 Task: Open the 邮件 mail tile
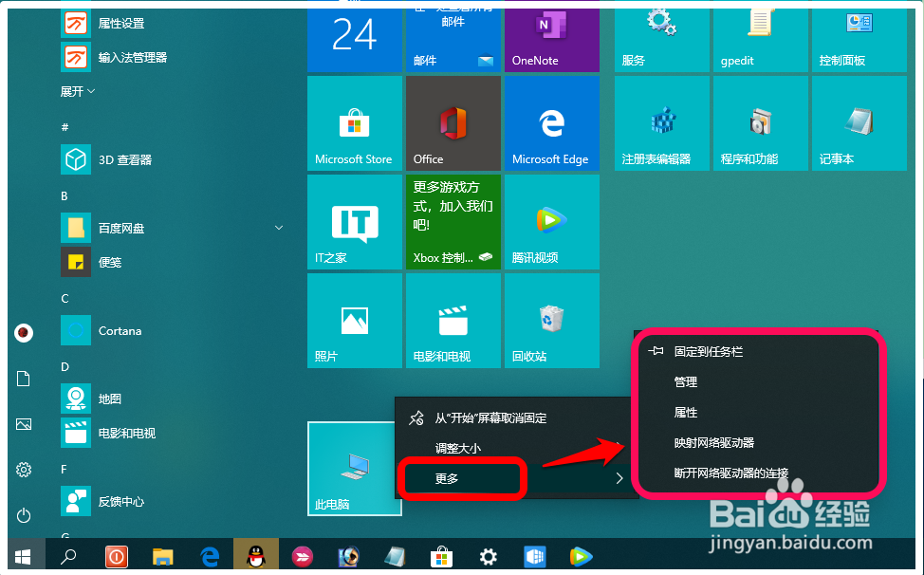pos(453,40)
